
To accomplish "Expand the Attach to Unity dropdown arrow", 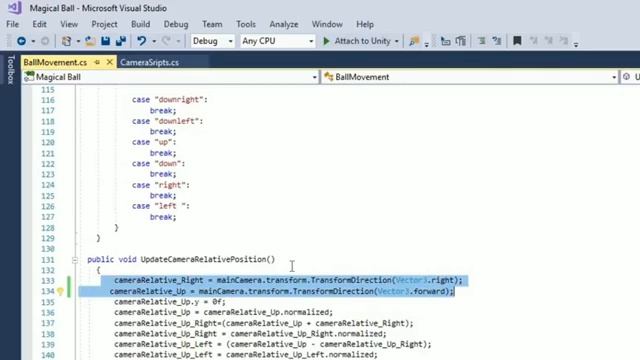I will [397, 41].
